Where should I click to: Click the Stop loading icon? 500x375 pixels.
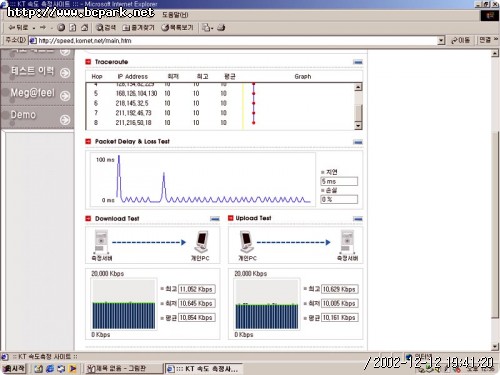click(x=61, y=28)
